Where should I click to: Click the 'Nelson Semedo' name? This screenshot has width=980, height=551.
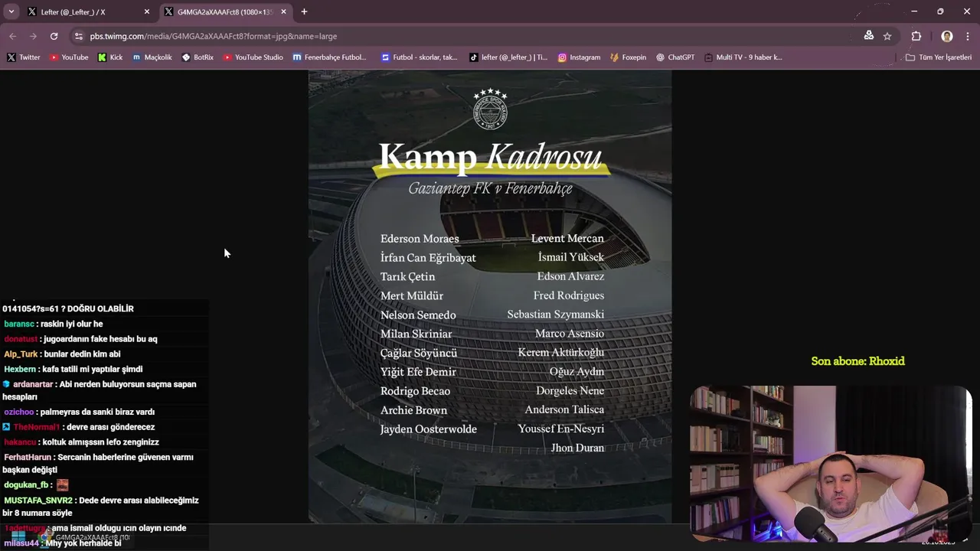pyautogui.click(x=418, y=315)
